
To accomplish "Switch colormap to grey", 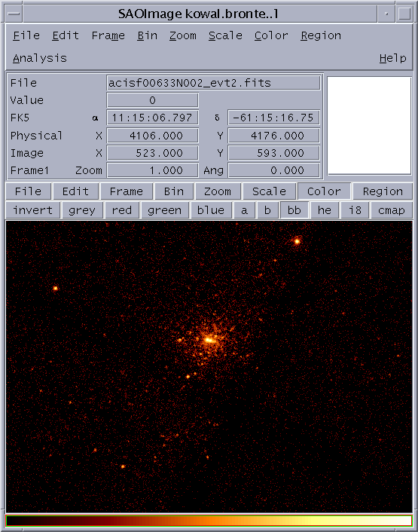I will pyautogui.click(x=82, y=210).
